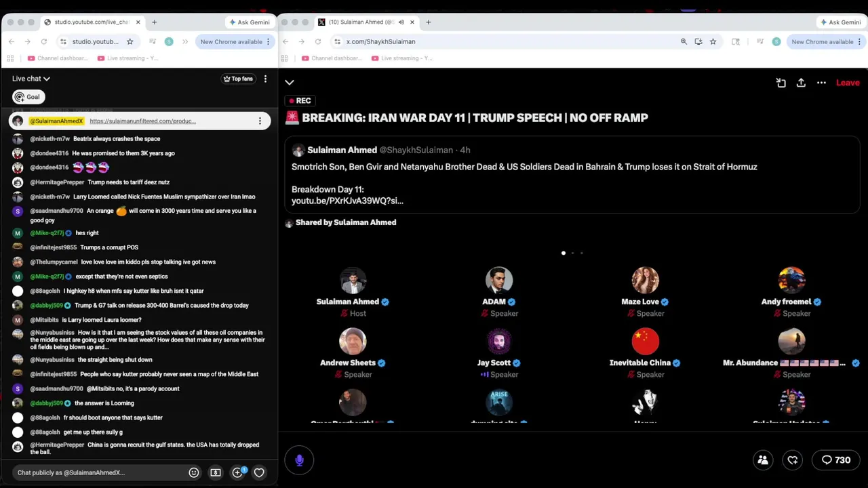Image resolution: width=868 pixels, height=488 pixels.
Task: Expand hidden extensions chevron in Studio toolbar
Action: click(185, 41)
